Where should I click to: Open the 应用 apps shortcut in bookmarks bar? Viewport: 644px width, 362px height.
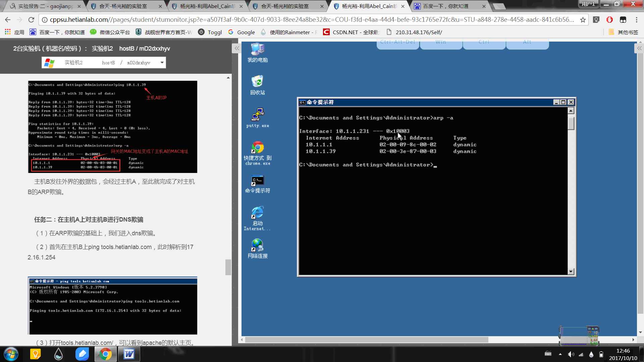[14, 32]
